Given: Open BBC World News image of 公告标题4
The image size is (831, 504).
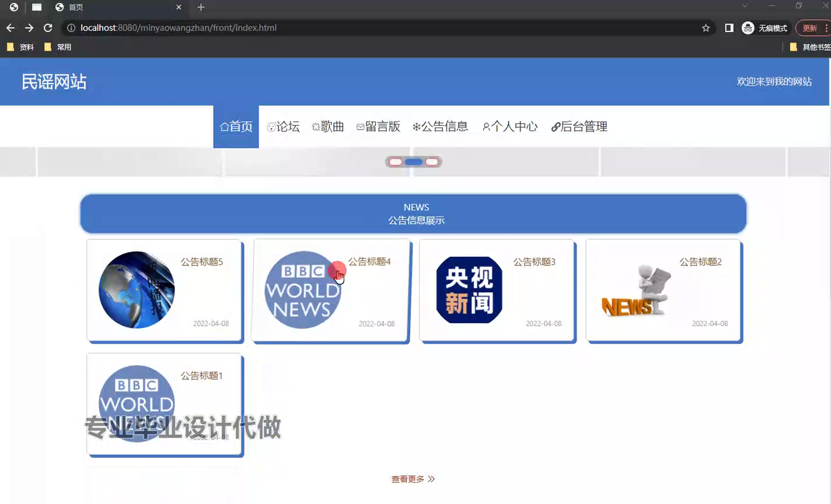Looking at the screenshot, I should pos(303,290).
